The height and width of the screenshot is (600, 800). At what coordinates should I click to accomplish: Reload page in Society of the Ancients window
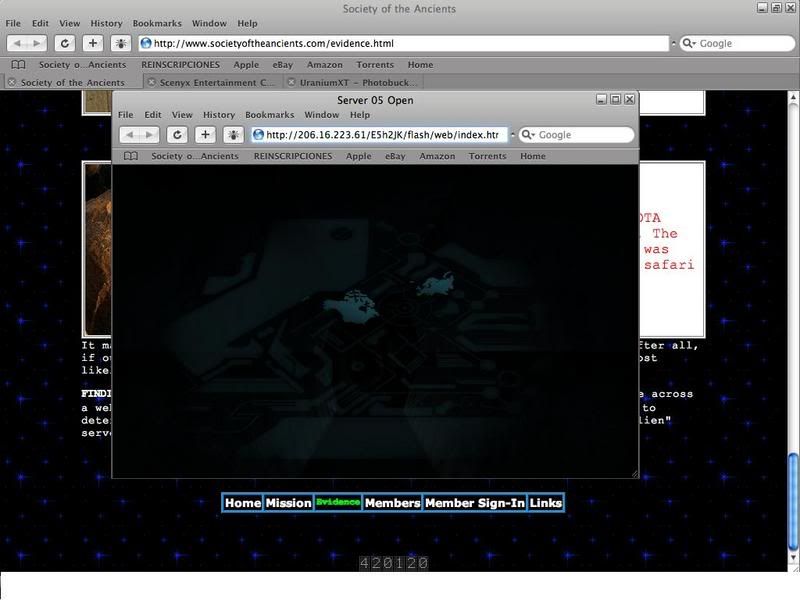click(x=65, y=43)
